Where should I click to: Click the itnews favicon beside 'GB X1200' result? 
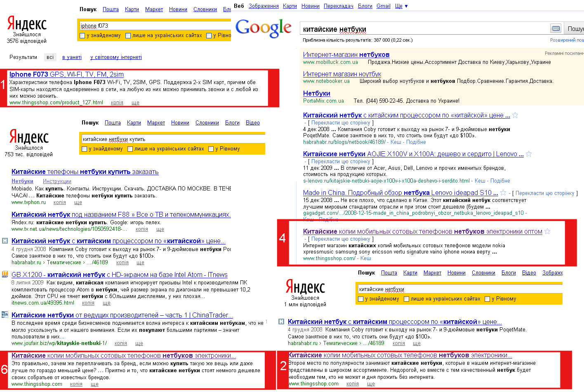(x=5, y=274)
